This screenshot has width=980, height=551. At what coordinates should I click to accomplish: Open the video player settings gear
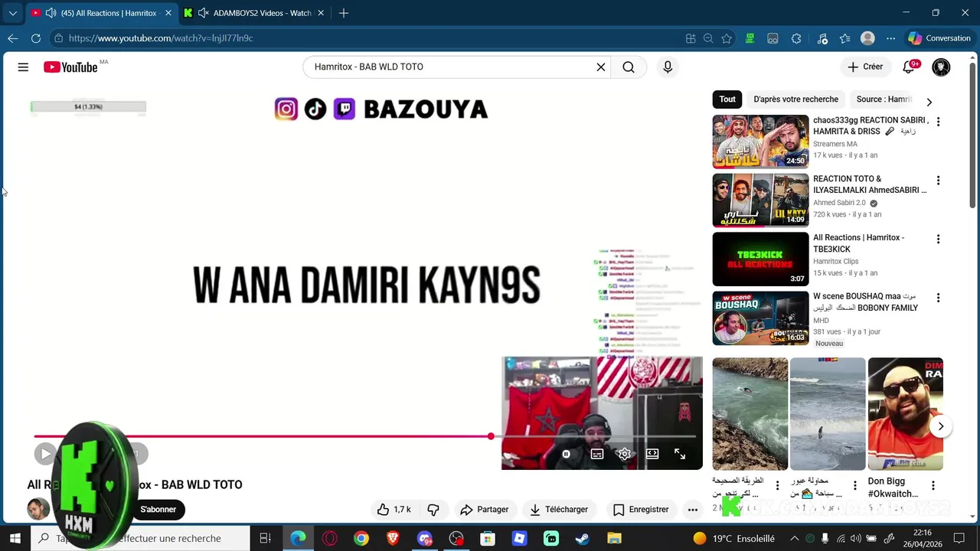625,454
